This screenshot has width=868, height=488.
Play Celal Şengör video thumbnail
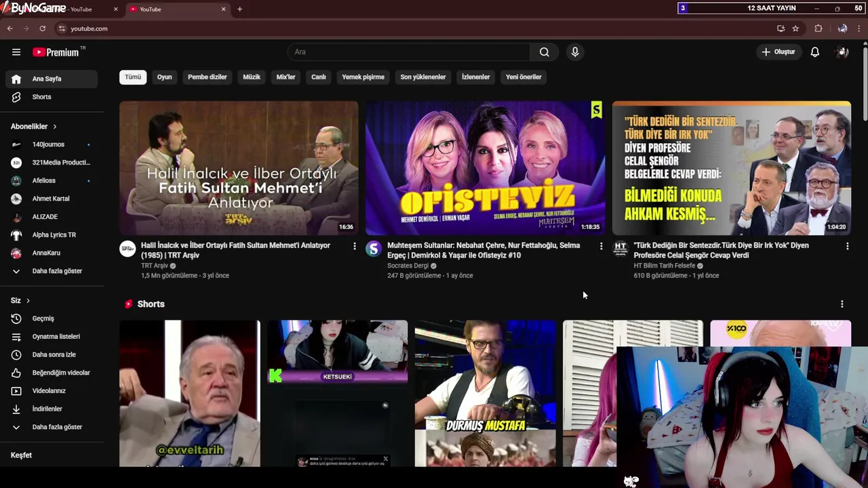point(732,168)
